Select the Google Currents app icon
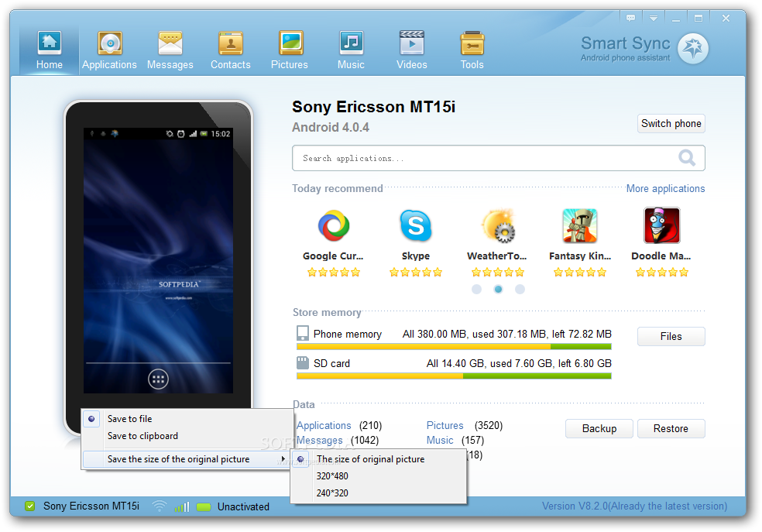The width and height of the screenshot is (762, 532). (x=333, y=225)
